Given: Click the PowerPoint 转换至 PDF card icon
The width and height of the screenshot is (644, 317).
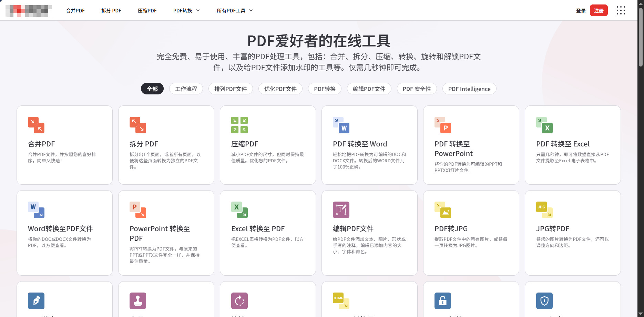Looking at the screenshot, I should tap(138, 210).
